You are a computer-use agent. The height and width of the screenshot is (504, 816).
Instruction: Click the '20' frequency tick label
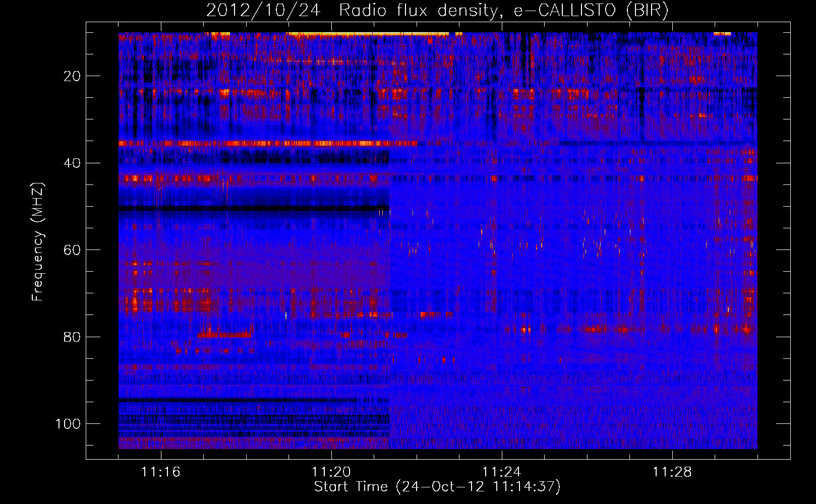pyautogui.click(x=73, y=76)
